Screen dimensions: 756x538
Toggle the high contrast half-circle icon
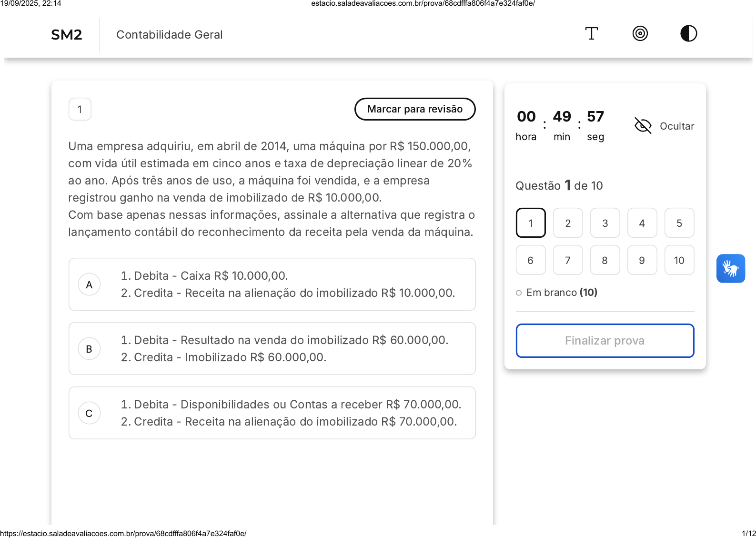pos(688,33)
